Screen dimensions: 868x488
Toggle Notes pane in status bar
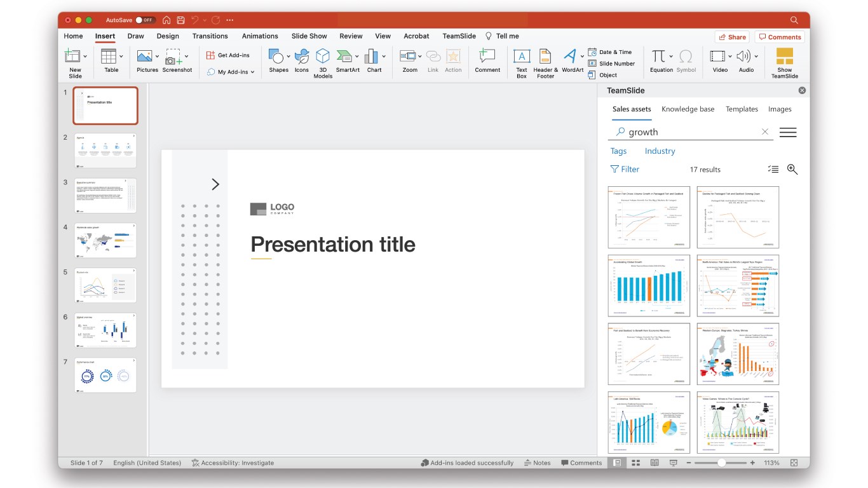pyautogui.click(x=537, y=463)
